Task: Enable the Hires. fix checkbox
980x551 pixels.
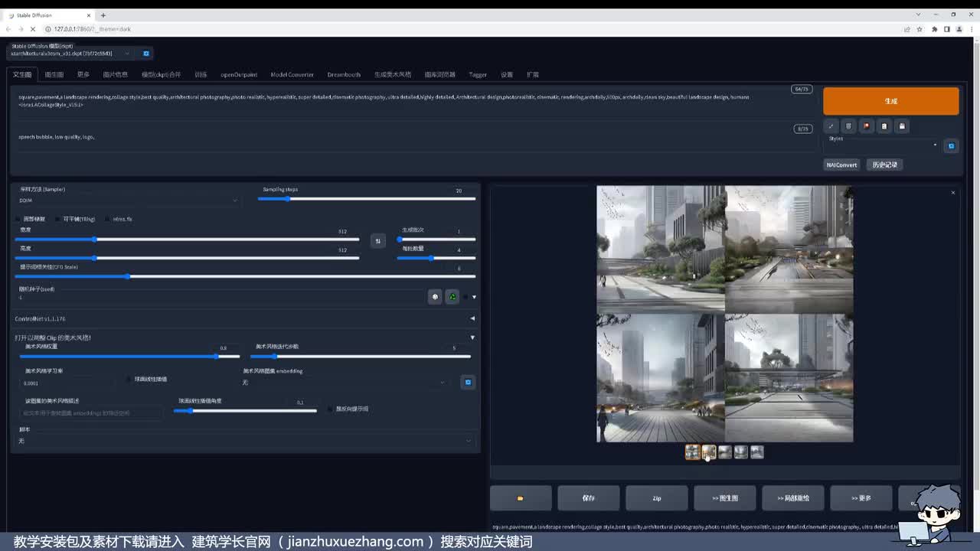Action: click(x=107, y=220)
